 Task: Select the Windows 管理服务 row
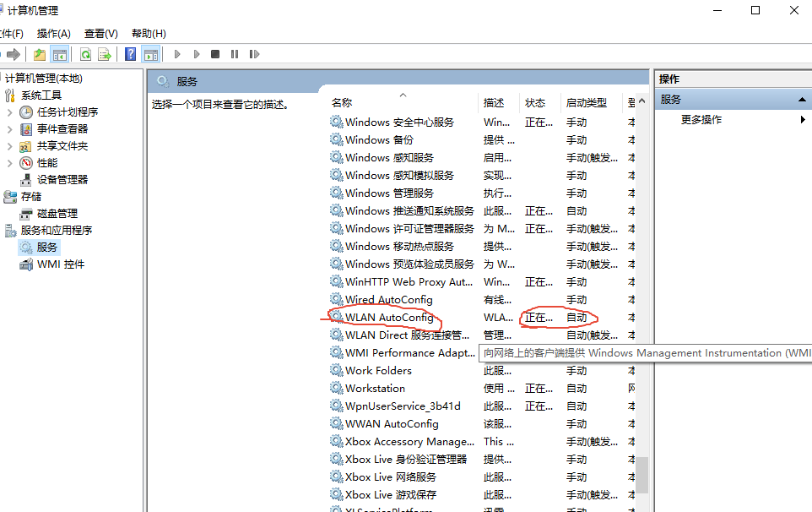coord(482,193)
